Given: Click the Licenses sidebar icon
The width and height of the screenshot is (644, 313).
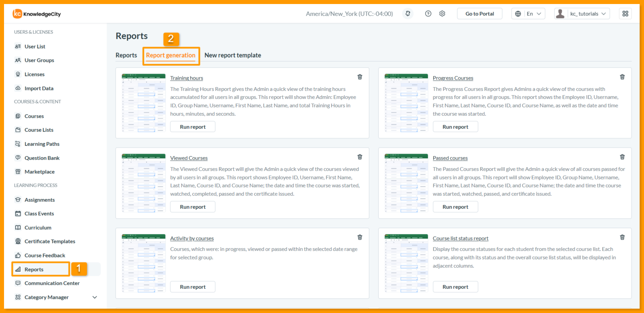Looking at the screenshot, I should click(x=18, y=74).
